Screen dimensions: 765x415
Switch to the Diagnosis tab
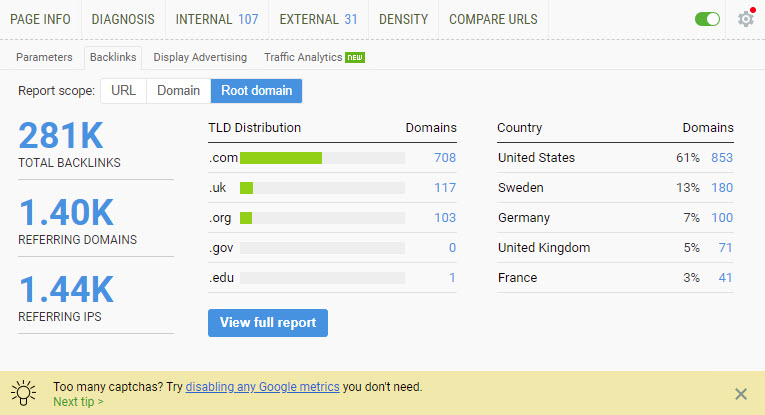(123, 19)
